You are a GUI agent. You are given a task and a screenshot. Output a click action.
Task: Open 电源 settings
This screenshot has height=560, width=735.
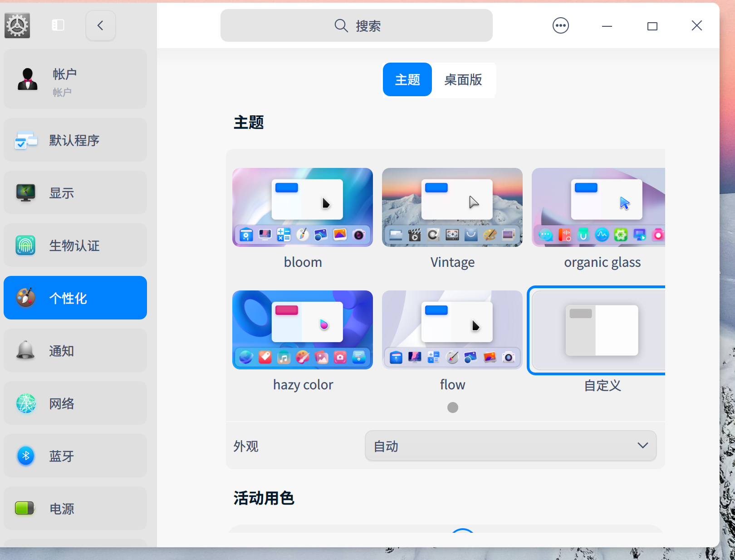click(x=75, y=508)
